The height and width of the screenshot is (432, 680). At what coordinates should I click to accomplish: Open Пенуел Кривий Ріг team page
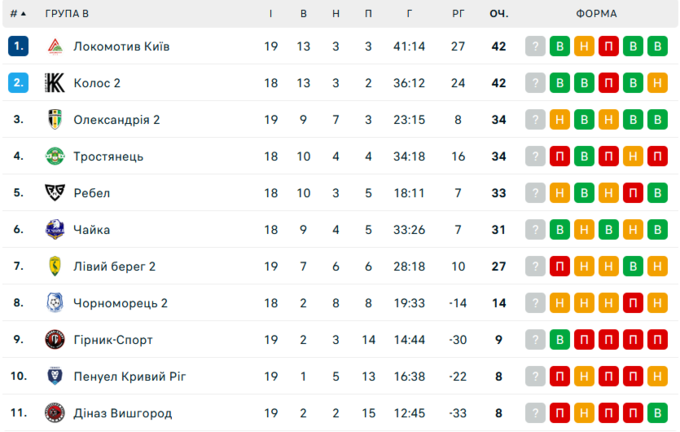(x=129, y=376)
